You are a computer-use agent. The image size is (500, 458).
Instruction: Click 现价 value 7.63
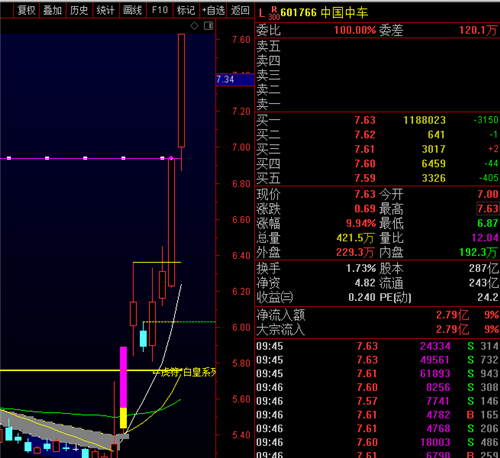tap(365, 194)
